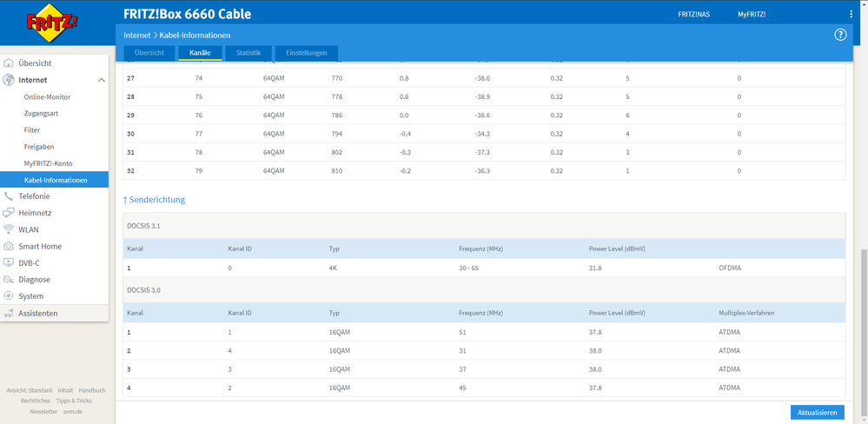
Task: Click Ansicht: Standard footer link
Action: pos(30,390)
